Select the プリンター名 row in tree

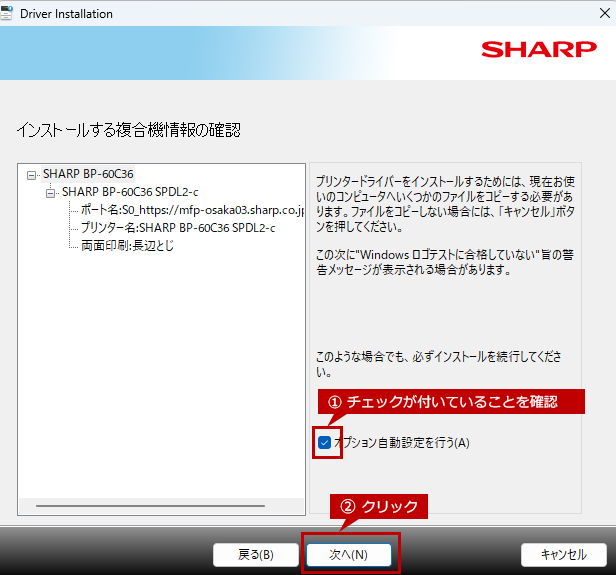(178, 228)
